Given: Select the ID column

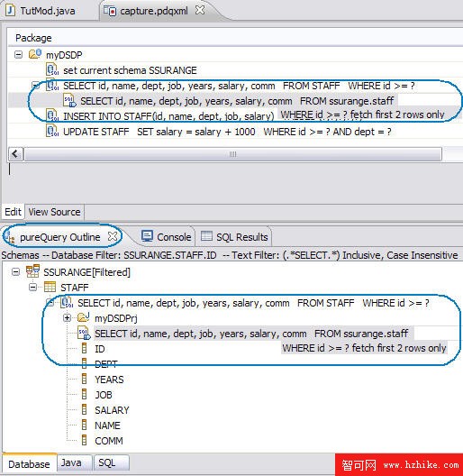Looking at the screenshot, I should tap(100, 349).
